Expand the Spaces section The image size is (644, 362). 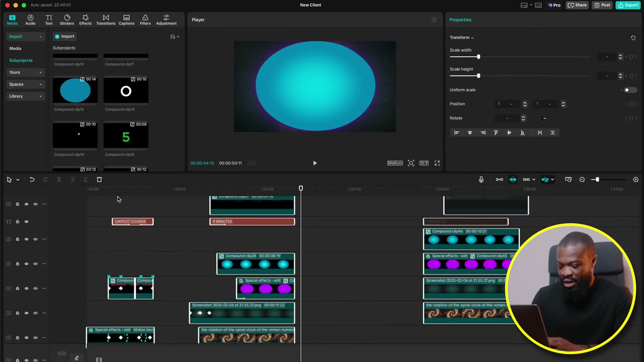pos(25,84)
